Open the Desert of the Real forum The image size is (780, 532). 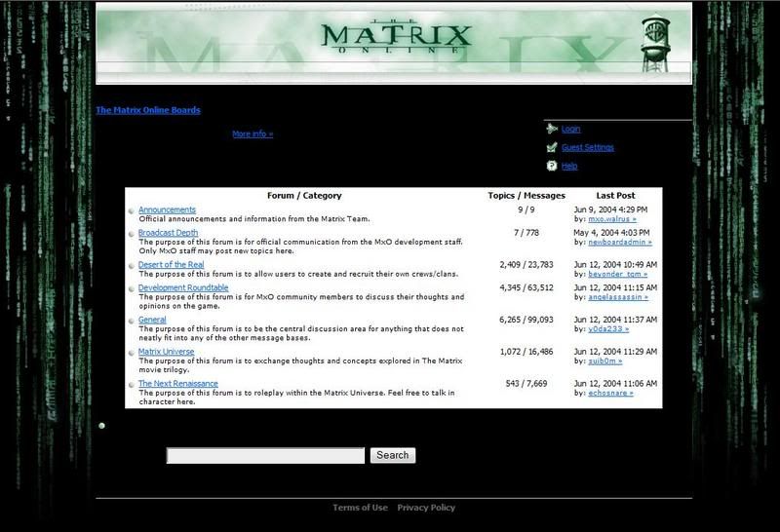[x=172, y=264]
